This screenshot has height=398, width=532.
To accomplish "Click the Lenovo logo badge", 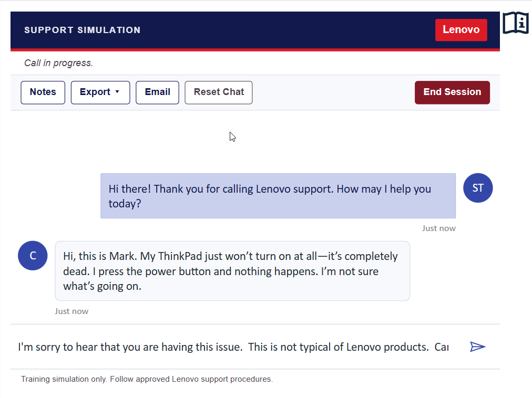I will [461, 30].
